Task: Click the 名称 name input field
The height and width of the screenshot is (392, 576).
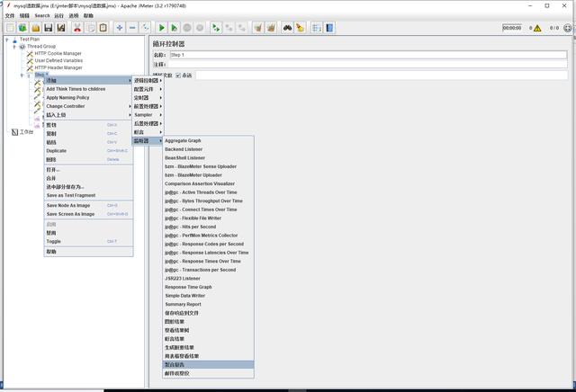Action: point(360,55)
